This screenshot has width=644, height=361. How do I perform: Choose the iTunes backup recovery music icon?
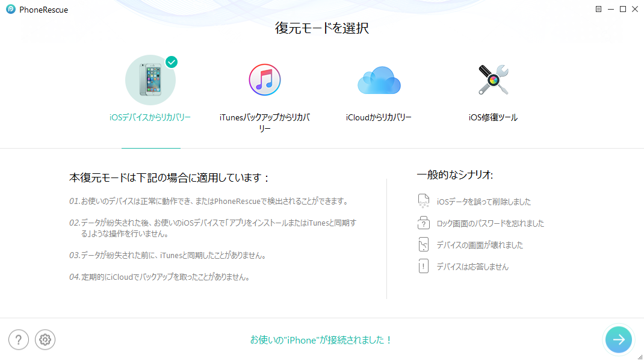pos(264,79)
